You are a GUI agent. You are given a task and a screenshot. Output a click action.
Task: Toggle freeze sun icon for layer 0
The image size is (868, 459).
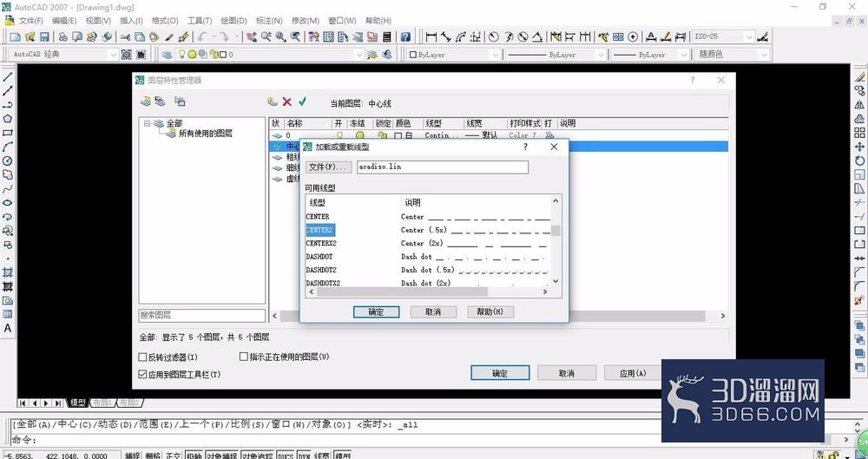coord(360,135)
